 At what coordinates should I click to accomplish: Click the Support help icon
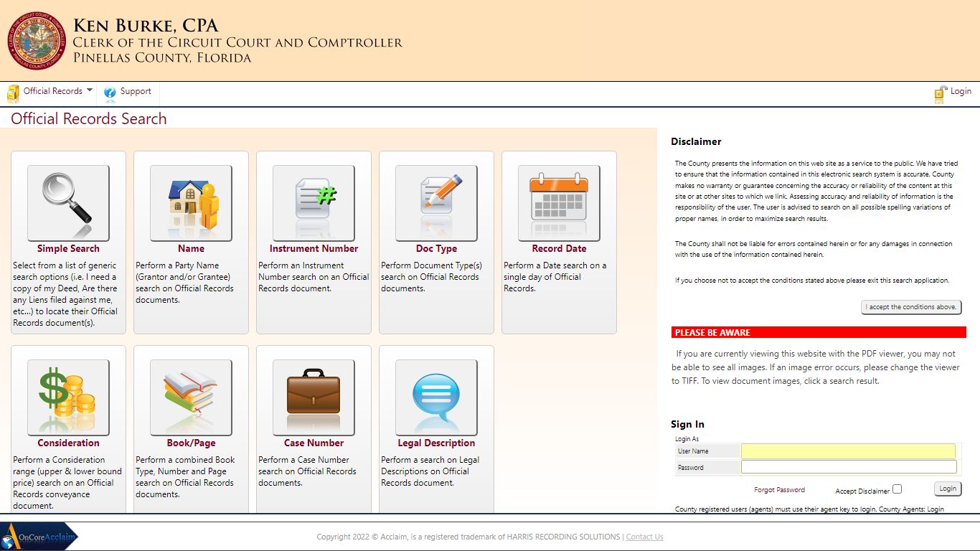(110, 93)
